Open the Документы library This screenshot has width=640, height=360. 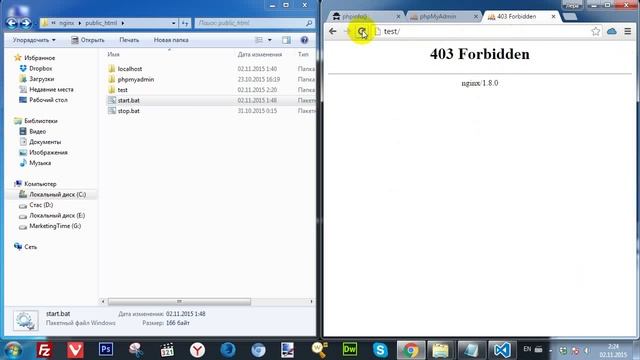click(45, 142)
